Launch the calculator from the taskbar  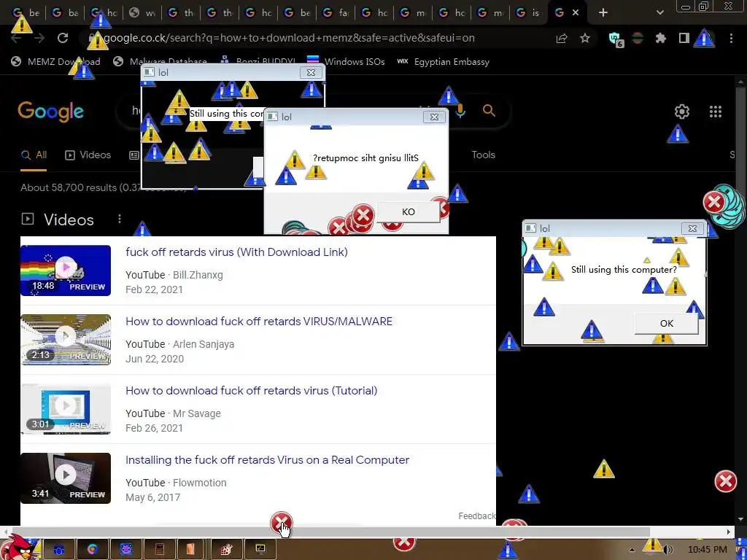pyautogui.click(x=159, y=550)
